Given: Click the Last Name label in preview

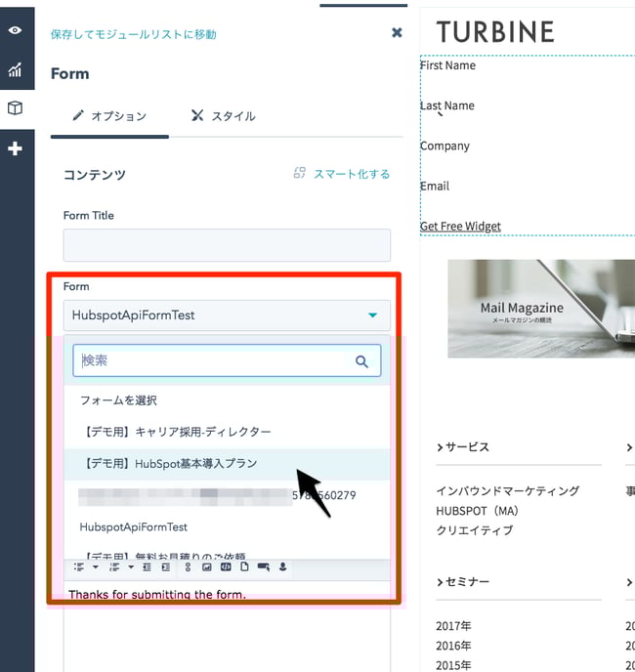Looking at the screenshot, I should [x=447, y=105].
